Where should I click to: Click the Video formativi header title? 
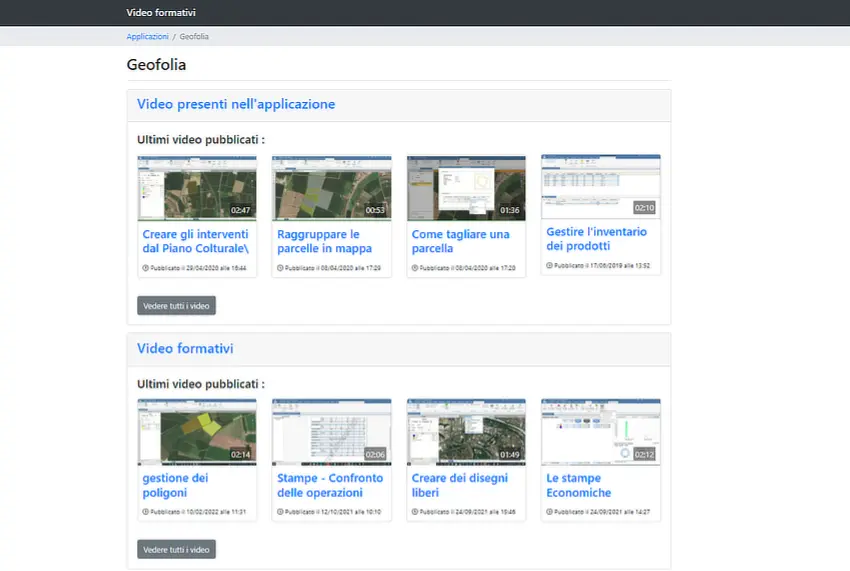click(161, 12)
